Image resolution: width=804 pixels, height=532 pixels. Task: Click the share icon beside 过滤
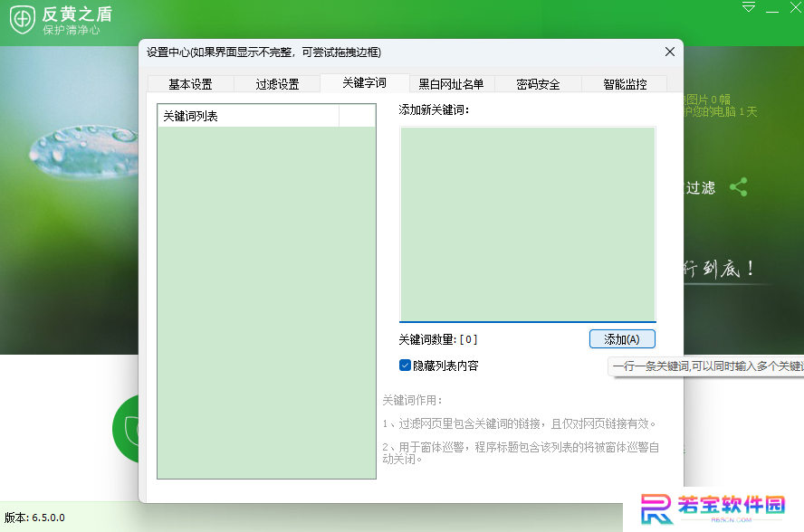click(739, 187)
